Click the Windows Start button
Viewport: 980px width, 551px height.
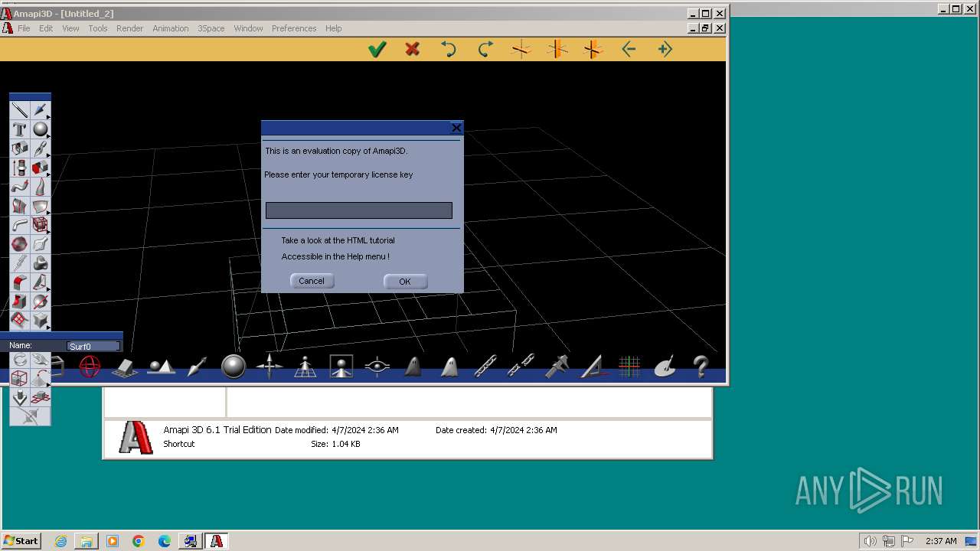click(x=21, y=541)
